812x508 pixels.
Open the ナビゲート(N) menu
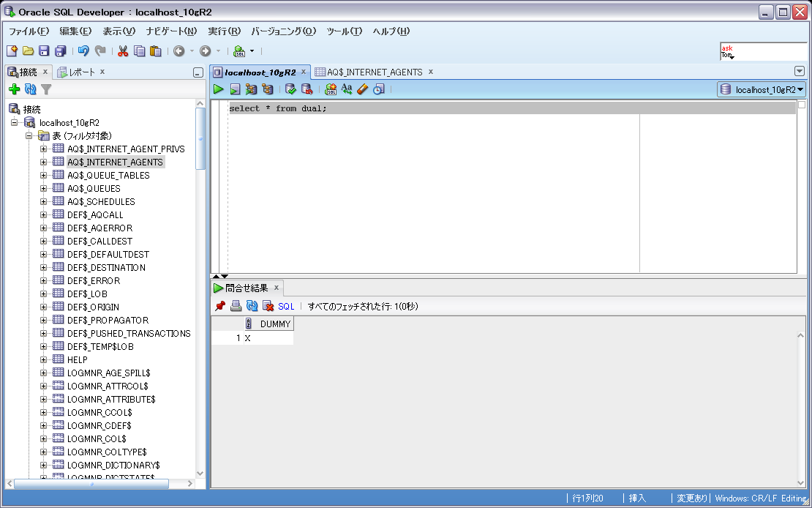tap(171, 31)
